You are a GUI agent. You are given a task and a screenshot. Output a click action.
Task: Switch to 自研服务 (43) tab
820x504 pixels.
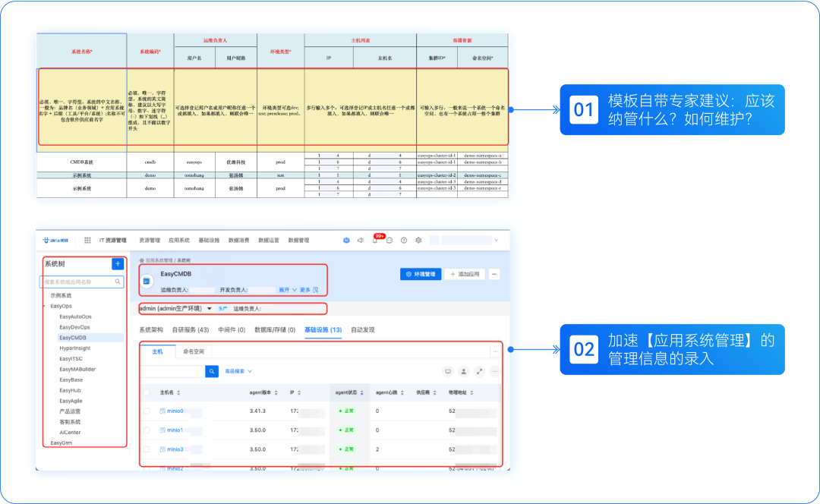pyautogui.click(x=191, y=330)
